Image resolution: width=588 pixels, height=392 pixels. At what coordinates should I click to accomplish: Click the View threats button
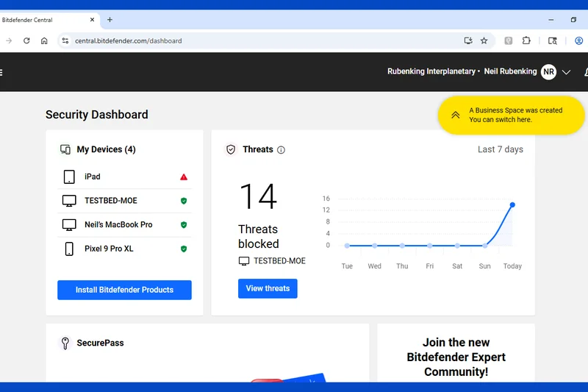click(x=268, y=288)
